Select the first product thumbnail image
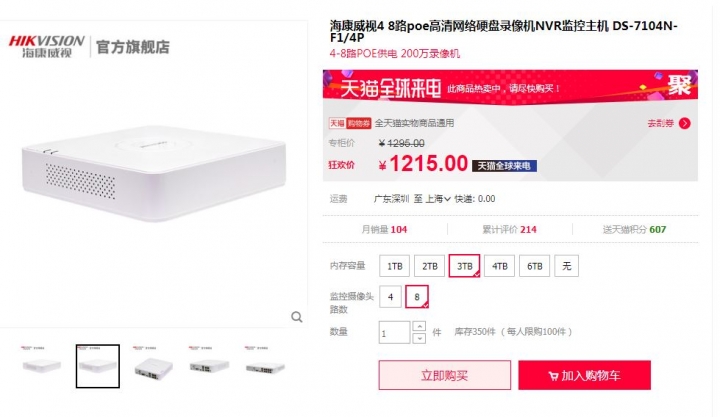This screenshot has width=720, height=417. pyautogui.click(x=42, y=366)
